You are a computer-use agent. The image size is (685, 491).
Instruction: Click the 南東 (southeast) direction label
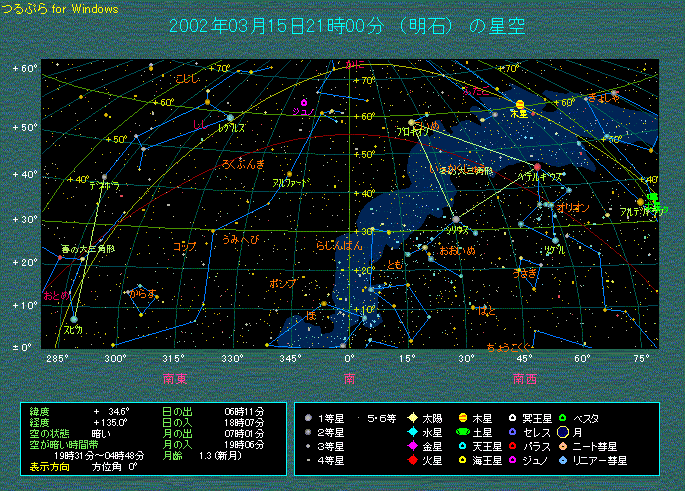(x=175, y=379)
